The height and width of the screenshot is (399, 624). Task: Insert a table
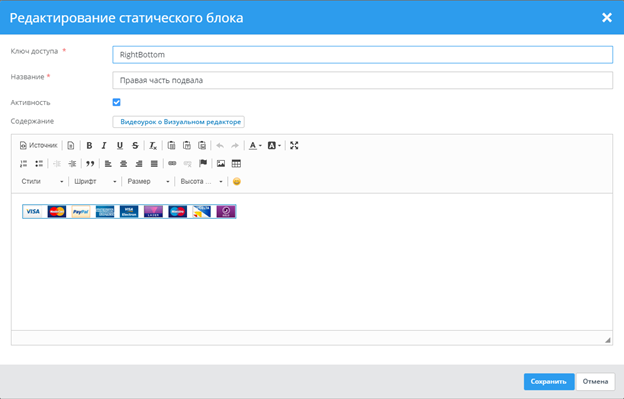(x=236, y=163)
